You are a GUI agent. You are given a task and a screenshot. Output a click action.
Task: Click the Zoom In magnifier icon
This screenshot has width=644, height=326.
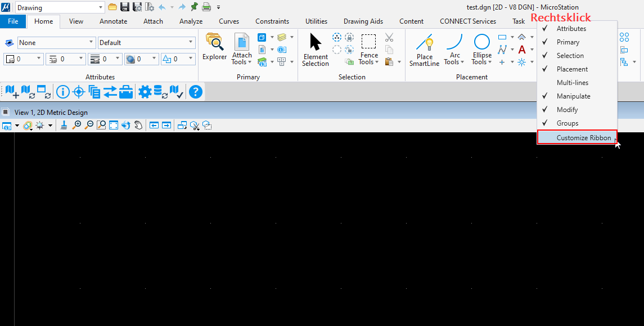(x=76, y=126)
